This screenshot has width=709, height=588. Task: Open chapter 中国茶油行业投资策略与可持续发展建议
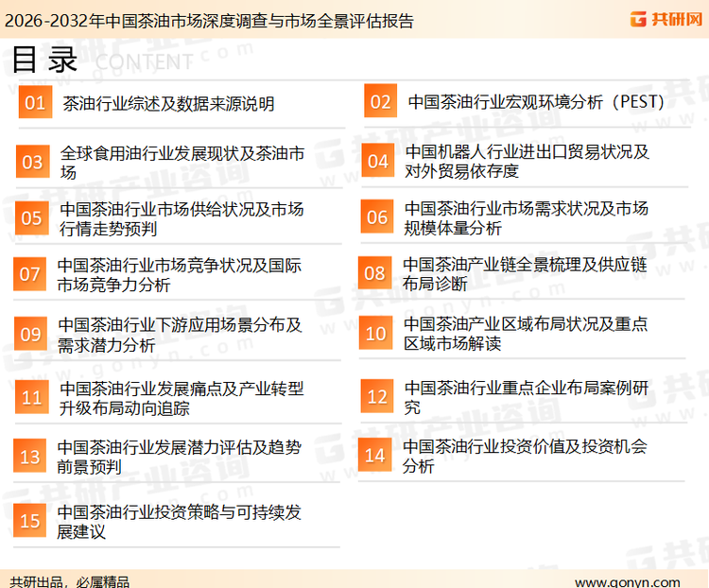point(179,522)
